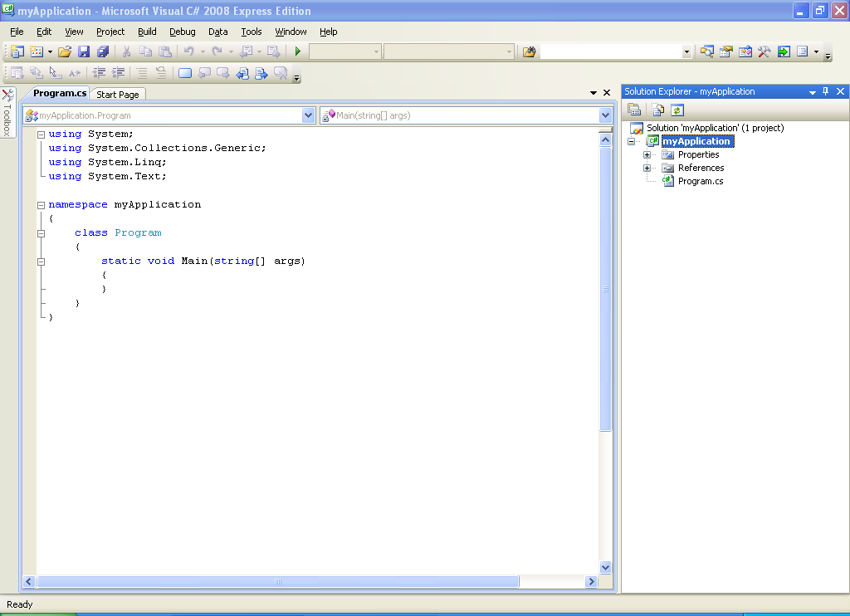Click the Decrease Indent icon

pos(100,73)
